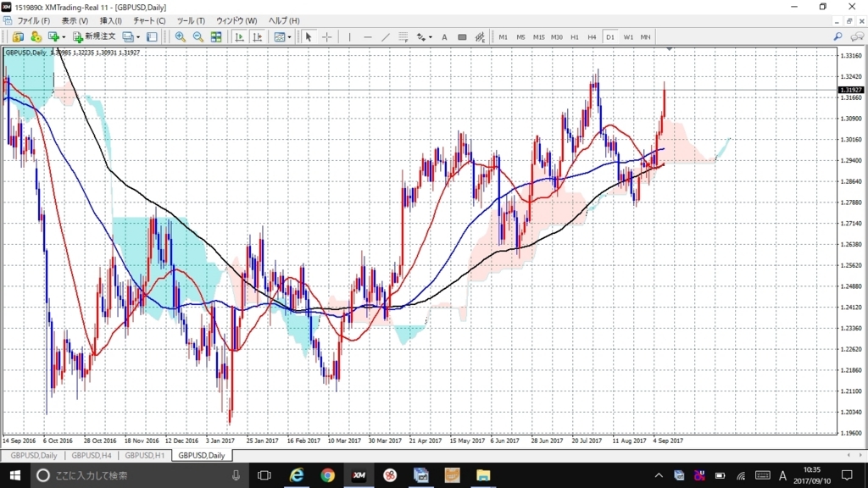Switch to M5 timeframe
Screen dimensions: 868x488
click(x=520, y=37)
